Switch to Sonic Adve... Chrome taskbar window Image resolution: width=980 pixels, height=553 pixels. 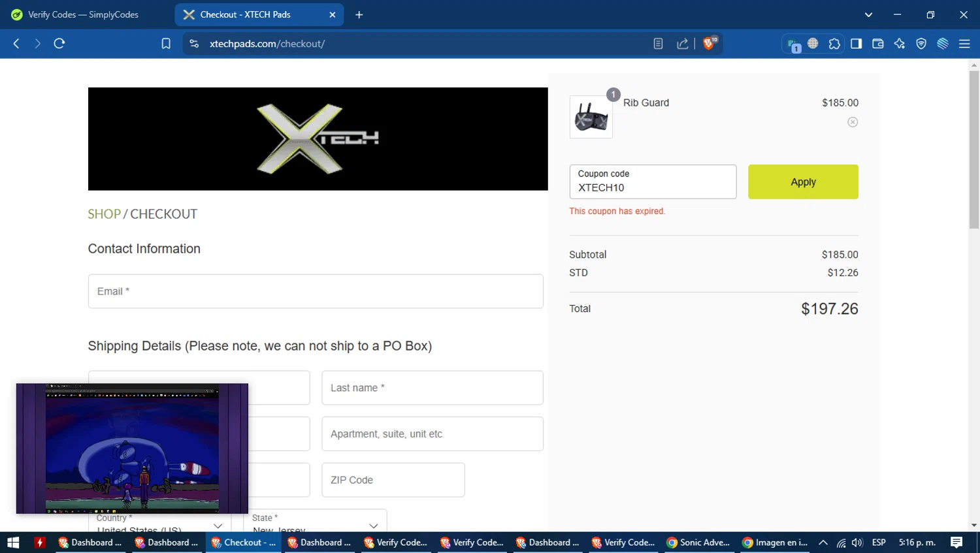pos(698,543)
